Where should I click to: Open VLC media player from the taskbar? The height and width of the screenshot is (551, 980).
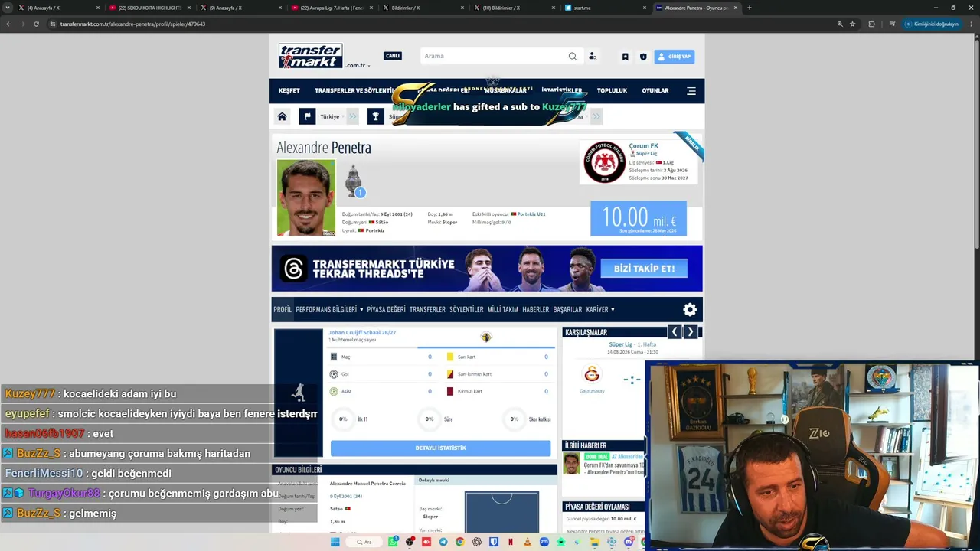click(528, 542)
